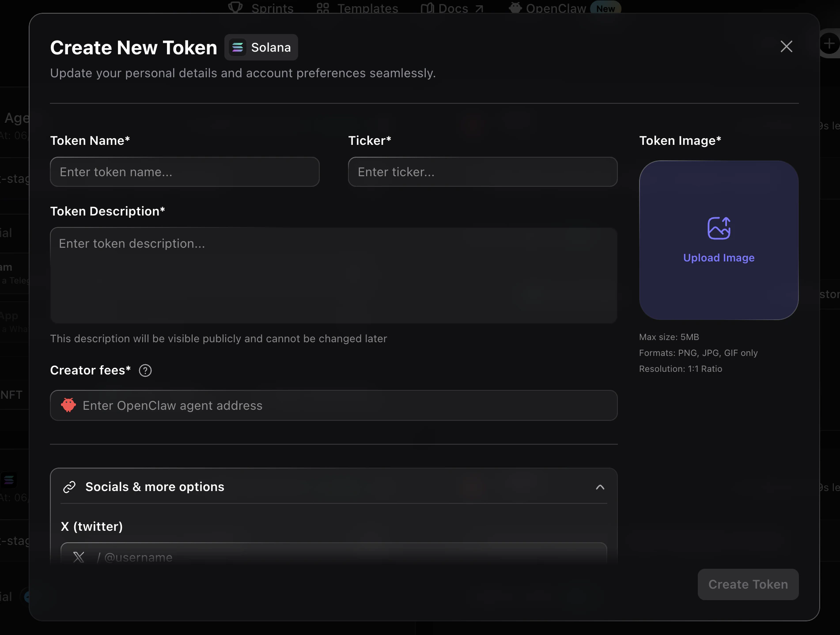Click the New badge beside OpenClaw
This screenshot has height=635, width=840.
[x=605, y=8]
